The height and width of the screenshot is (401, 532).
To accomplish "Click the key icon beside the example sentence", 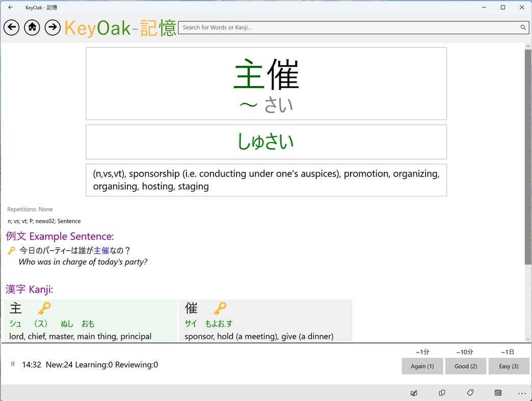I will [x=11, y=250].
